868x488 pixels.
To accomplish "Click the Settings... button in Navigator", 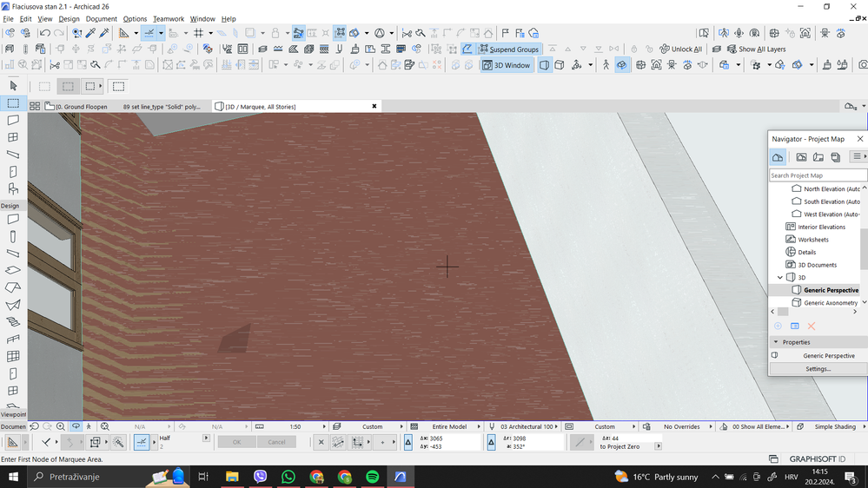I will [818, 369].
